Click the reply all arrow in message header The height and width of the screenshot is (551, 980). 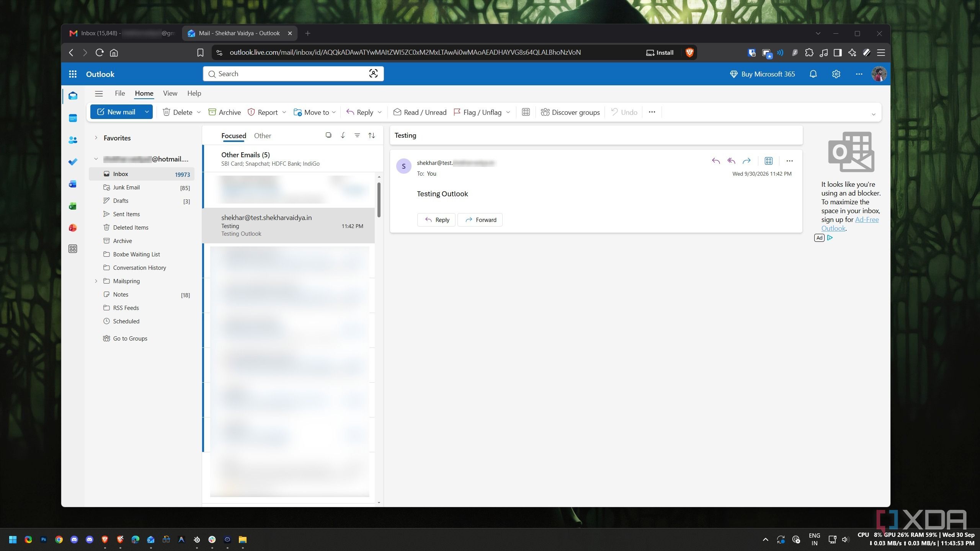[x=731, y=161]
